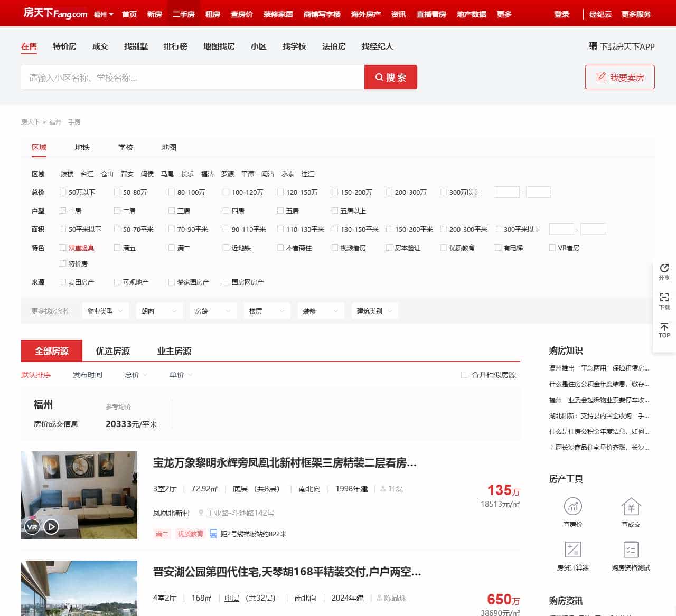Open the 房贷计算器 calculator icon
Screen dimensions: 676x616
573,549
